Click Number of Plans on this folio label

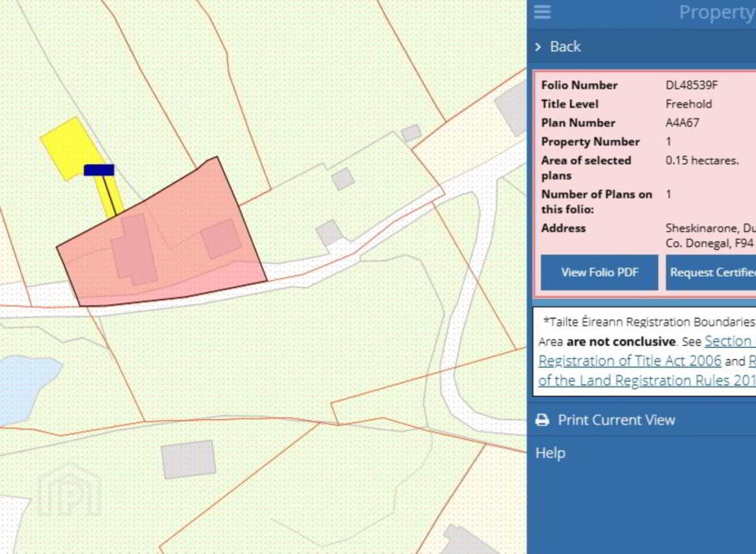click(x=596, y=202)
